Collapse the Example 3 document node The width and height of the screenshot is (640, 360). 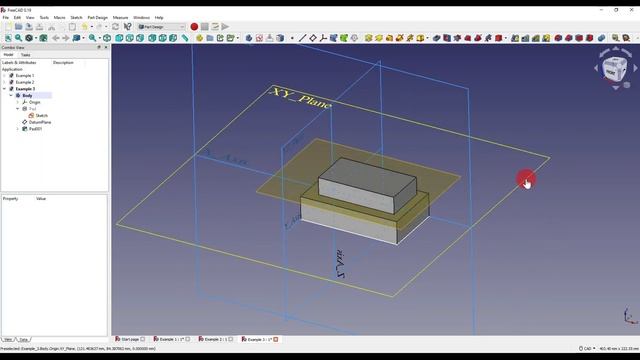pyautogui.click(x=4, y=89)
